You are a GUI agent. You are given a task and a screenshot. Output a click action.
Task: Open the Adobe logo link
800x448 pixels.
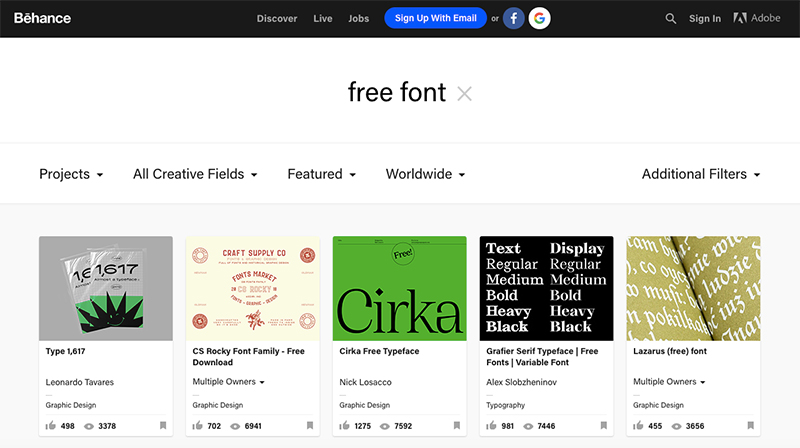[x=757, y=18]
